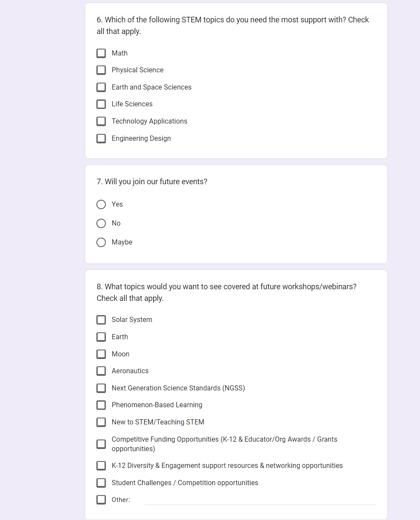Select the Moon checkbox
This screenshot has width=420, height=520.
[x=101, y=354]
